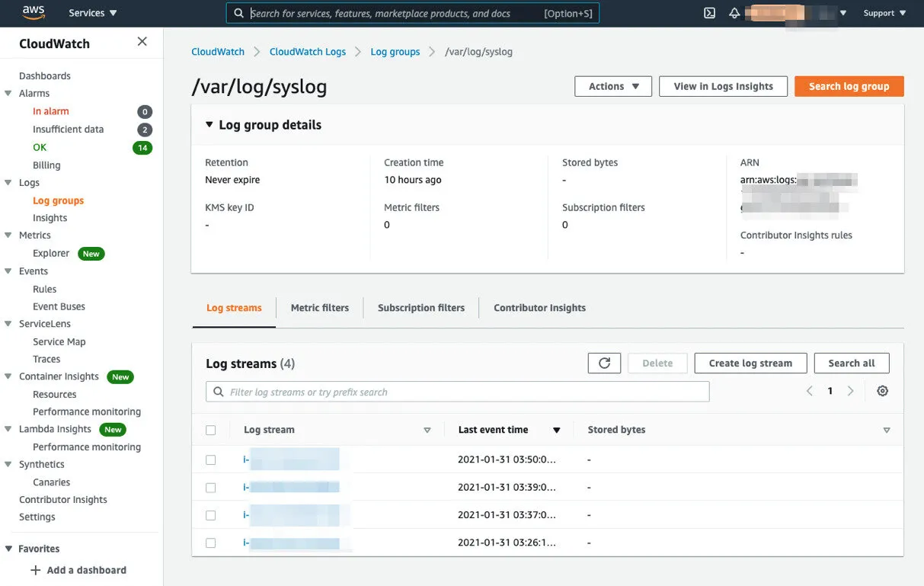This screenshot has height=586, width=924.
Task: Open log streams settings gear
Action: tap(882, 391)
